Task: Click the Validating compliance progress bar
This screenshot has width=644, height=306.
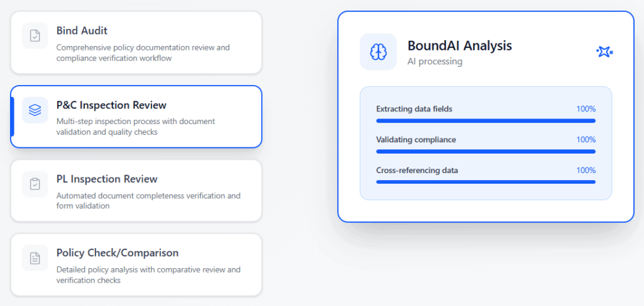Action: point(486,151)
